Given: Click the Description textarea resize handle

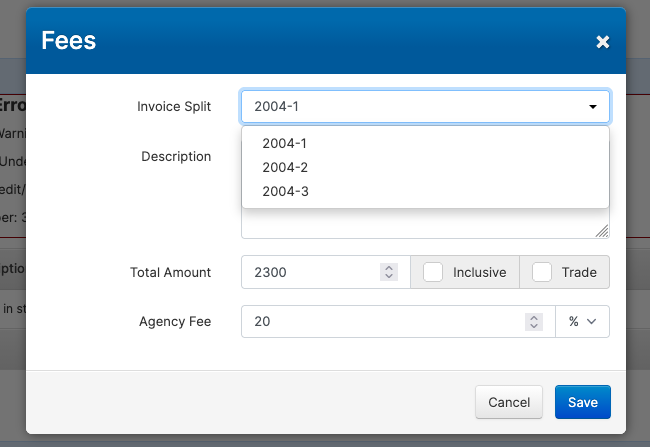Looking at the screenshot, I should point(602,231).
